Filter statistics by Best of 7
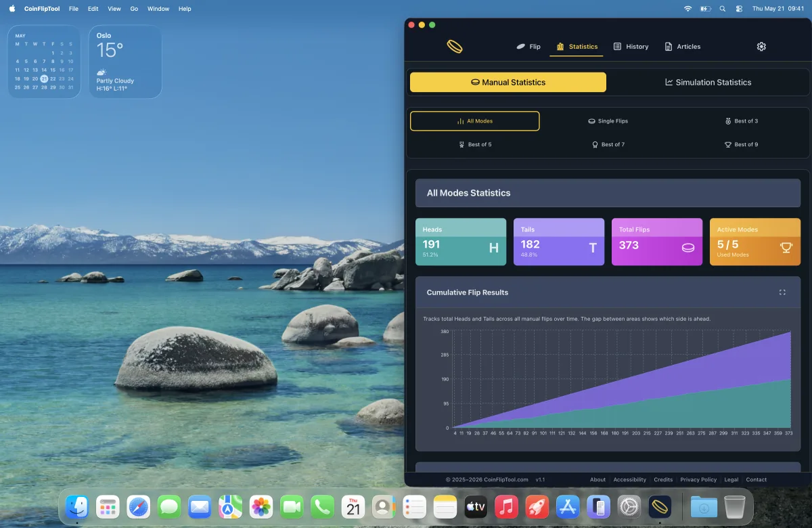The width and height of the screenshot is (812, 528). 608,144
